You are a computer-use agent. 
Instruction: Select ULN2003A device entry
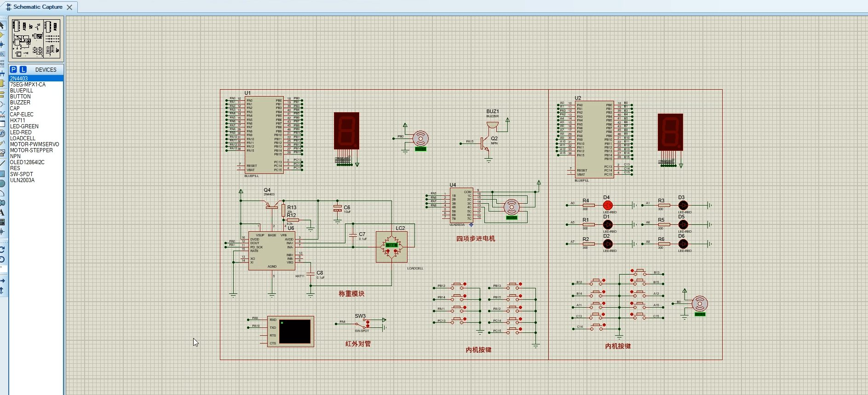point(36,180)
